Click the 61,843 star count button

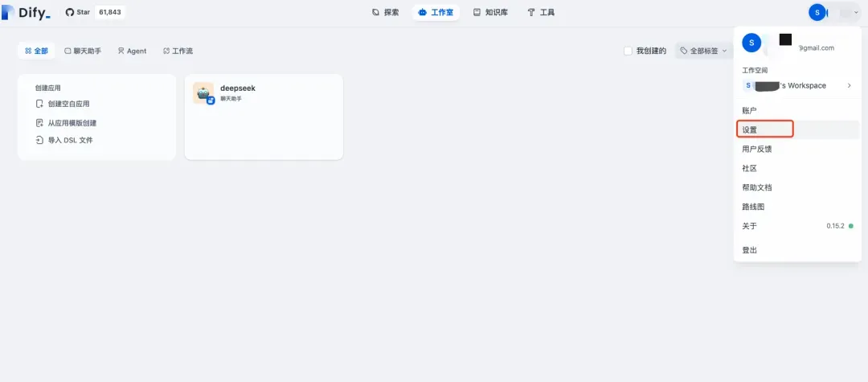pyautogui.click(x=110, y=12)
